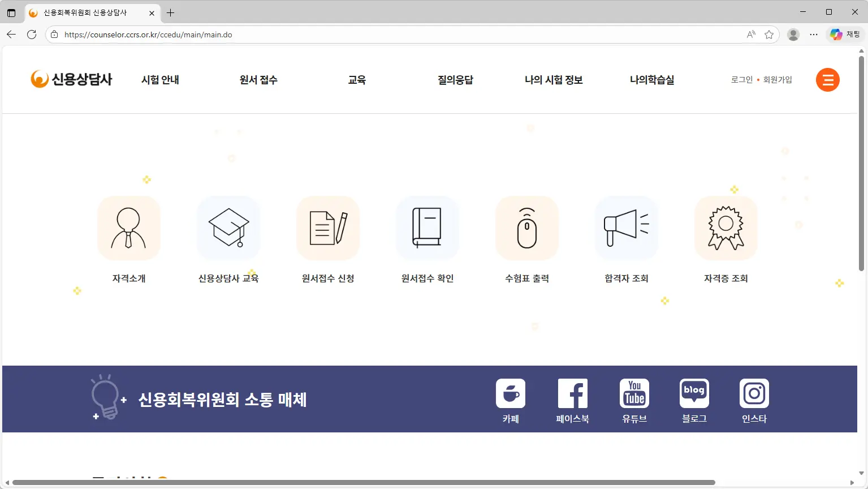This screenshot has height=489, width=868.
Task: Open 원서접수 신청 document icon
Action: tap(328, 228)
